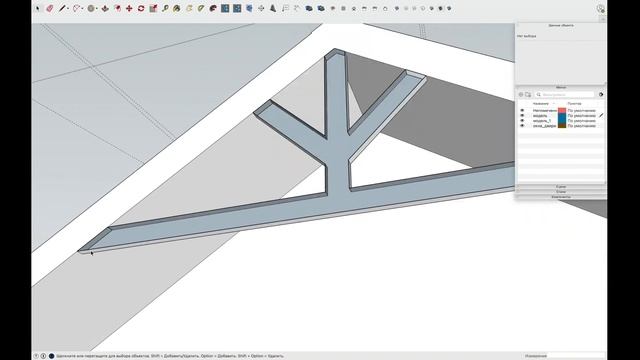The width and height of the screenshot is (640, 360).
Task: Open dash style dropdown for модель_1
Action: coord(582,121)
